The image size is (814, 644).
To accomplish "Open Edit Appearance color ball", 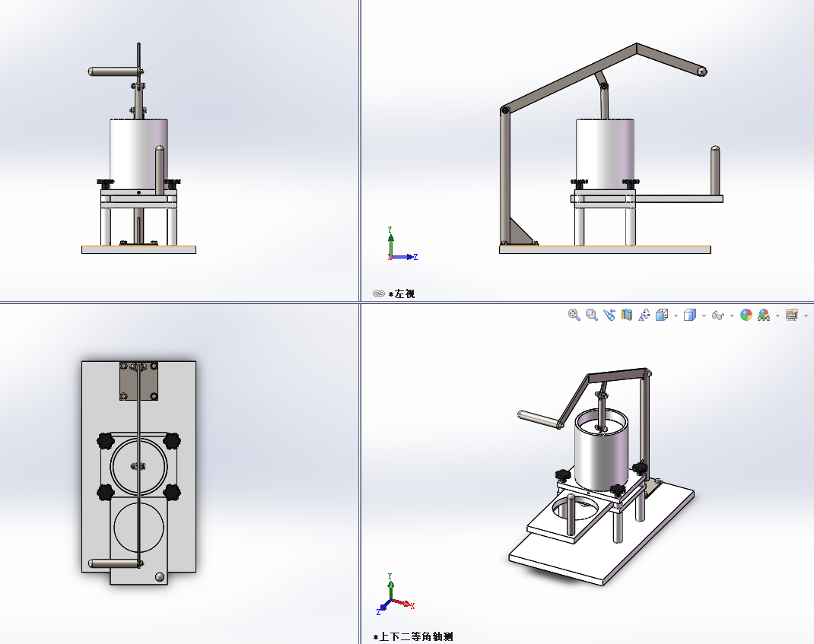I will click(746, 315).
